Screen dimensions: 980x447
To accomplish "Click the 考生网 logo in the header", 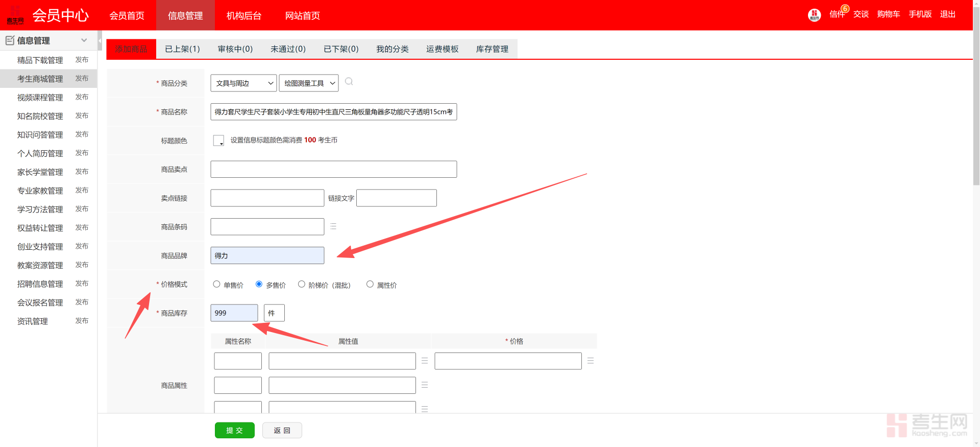I will point(15,15).
